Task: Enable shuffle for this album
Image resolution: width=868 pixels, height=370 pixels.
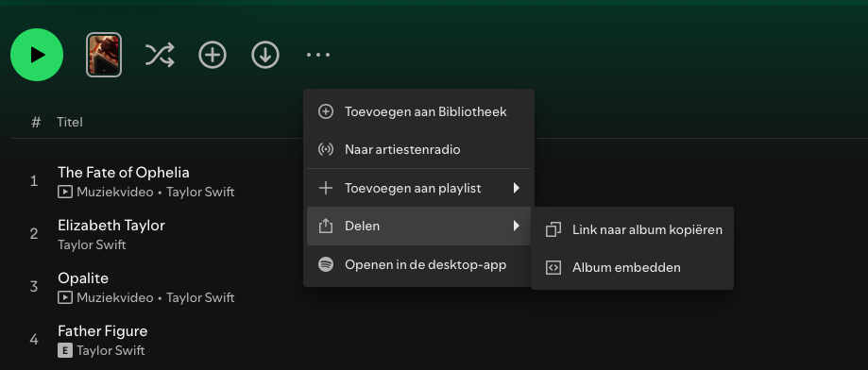Action: tap(160, 55)
